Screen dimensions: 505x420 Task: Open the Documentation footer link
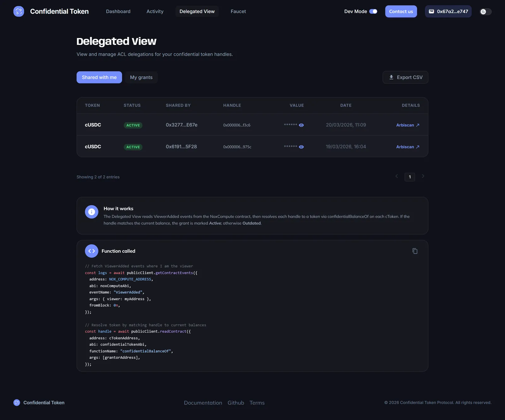203,403
